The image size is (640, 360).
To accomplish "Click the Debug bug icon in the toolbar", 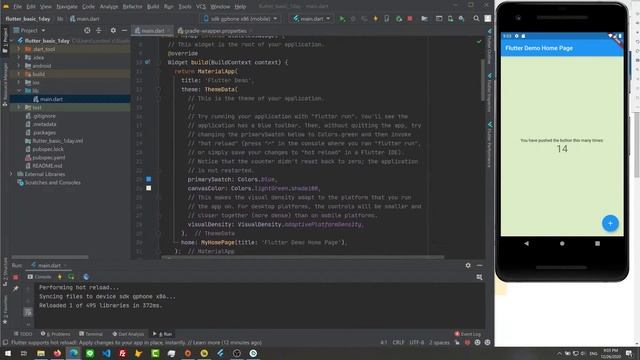I will pos(353,19).
